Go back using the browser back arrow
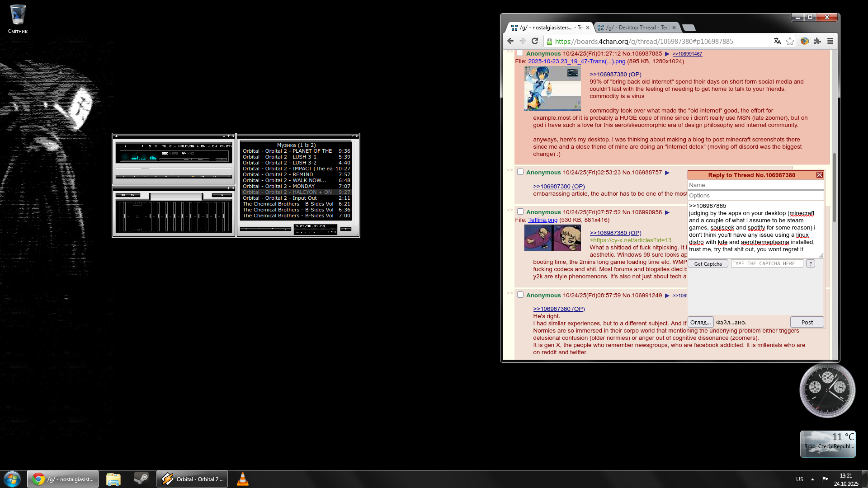This screenshot has width=868, height=488. tap(510, 41)
